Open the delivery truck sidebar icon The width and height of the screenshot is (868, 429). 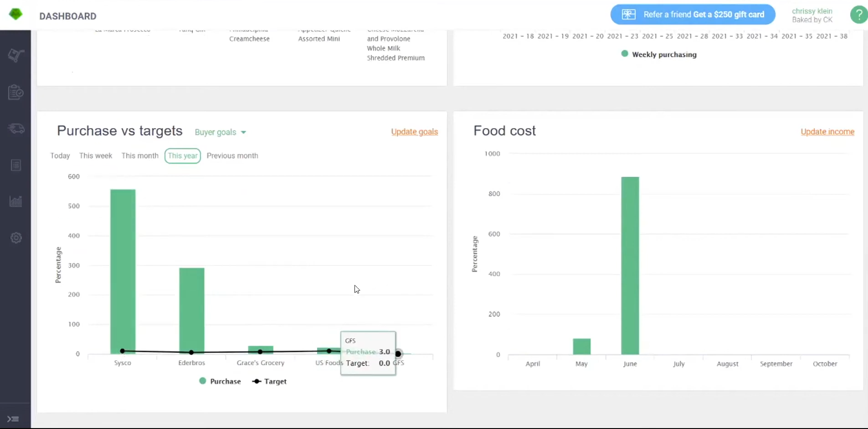(16, 129)
